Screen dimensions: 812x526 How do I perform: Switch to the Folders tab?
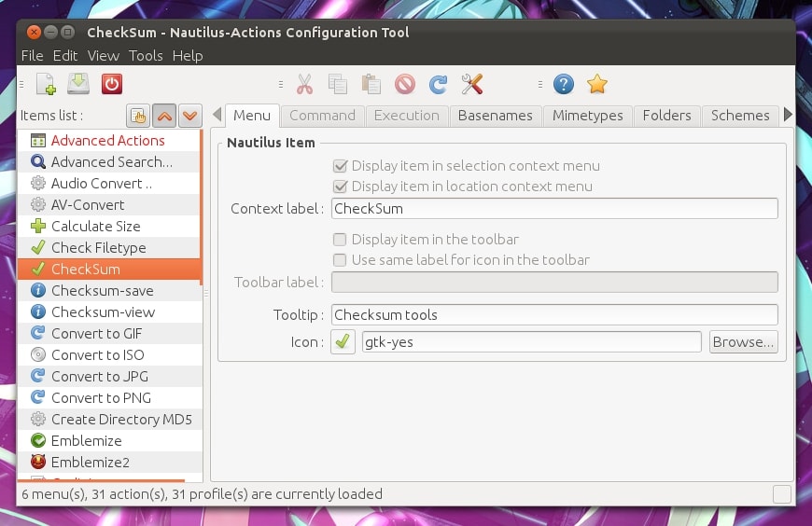click(x=667, y=116)
